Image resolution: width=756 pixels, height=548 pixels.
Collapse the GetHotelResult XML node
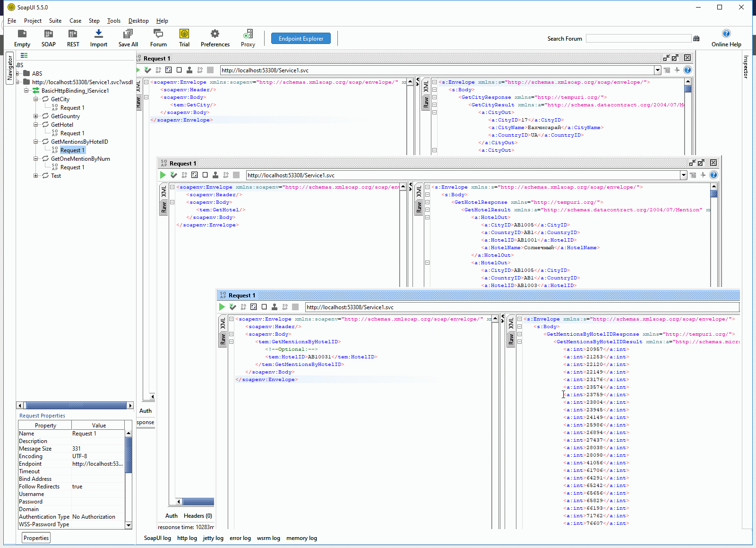(427, 210)
